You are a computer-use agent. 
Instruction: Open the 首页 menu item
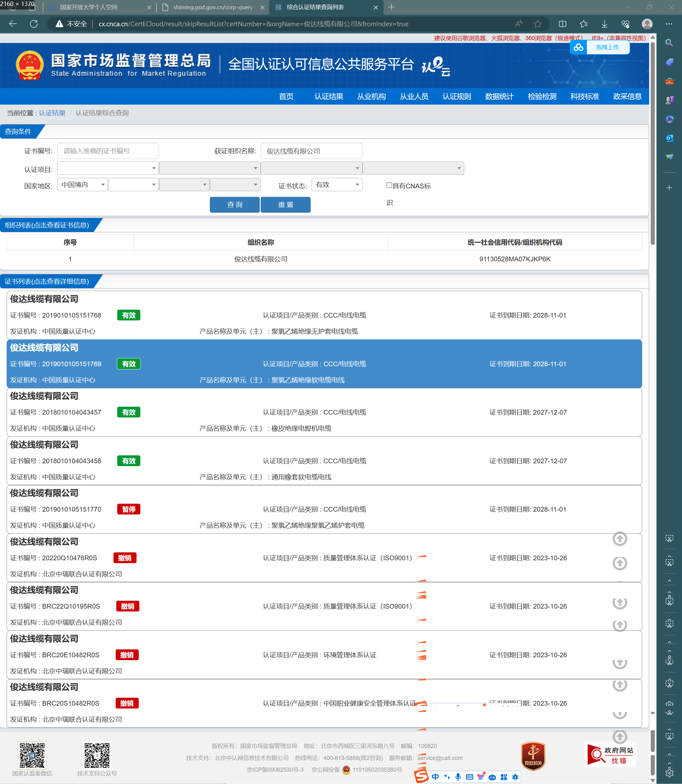coord(286,96)
